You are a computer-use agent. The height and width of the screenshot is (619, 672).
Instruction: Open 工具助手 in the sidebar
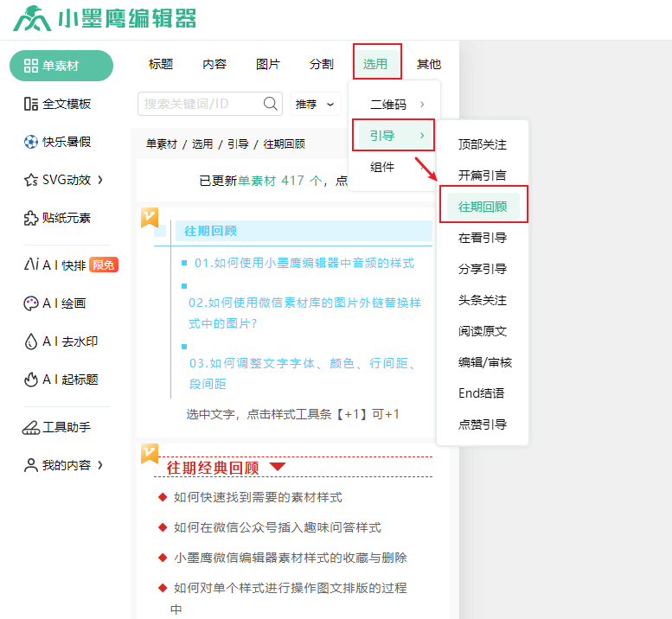[x=56, y=427]
